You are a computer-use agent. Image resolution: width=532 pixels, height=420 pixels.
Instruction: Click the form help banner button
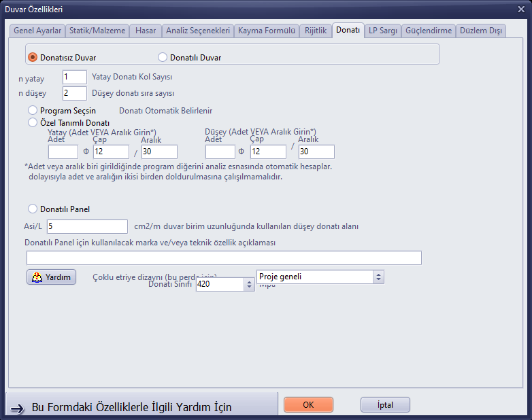click(x=142, y=405)
